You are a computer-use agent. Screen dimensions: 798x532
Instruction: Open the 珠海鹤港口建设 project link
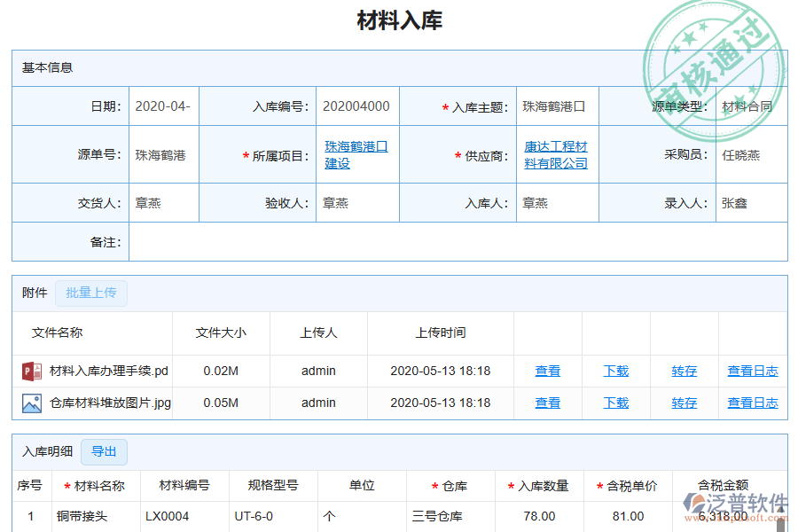pyautogui.click(x=355, y=153)
